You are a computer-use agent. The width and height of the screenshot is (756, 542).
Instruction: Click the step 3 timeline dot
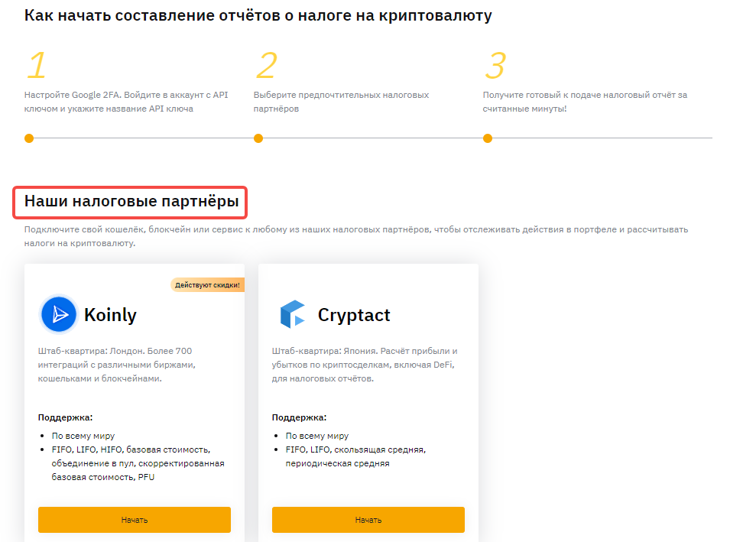pyautogui.click(x=488, y=138)
